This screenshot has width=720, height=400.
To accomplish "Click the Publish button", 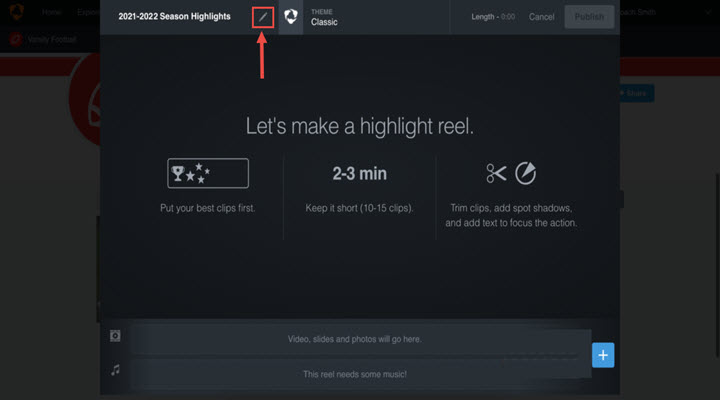I will click(589, 17).
